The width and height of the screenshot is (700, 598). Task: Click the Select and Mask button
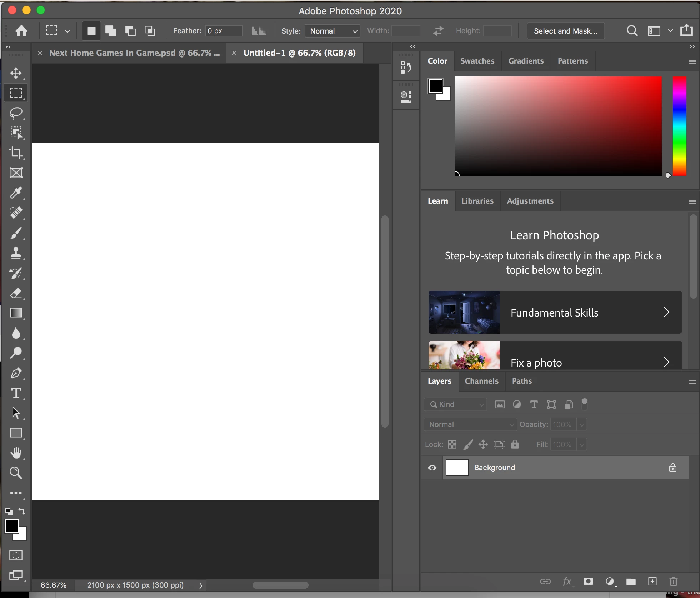click(565, 31)
